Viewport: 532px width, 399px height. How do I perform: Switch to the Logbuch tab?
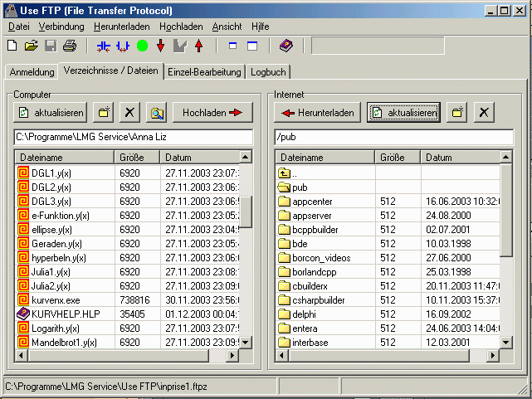pyautogui.click(x=269, y=72)
